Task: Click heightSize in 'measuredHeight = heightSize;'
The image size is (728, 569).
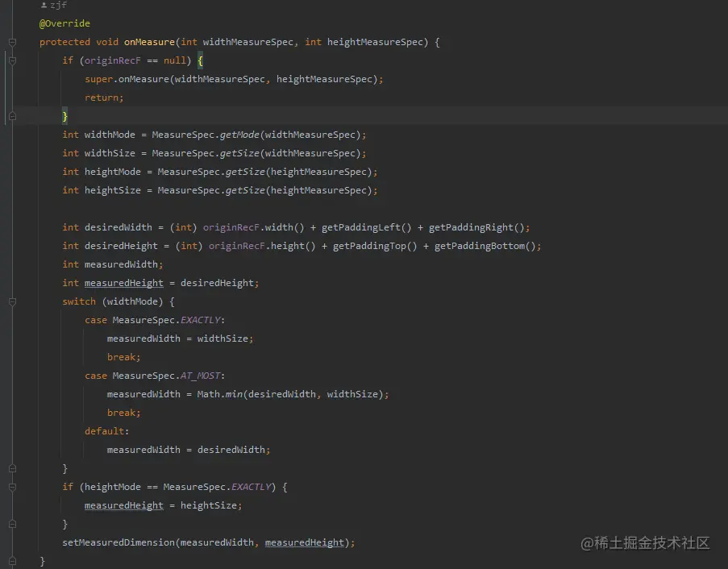Action: [209, 505]
